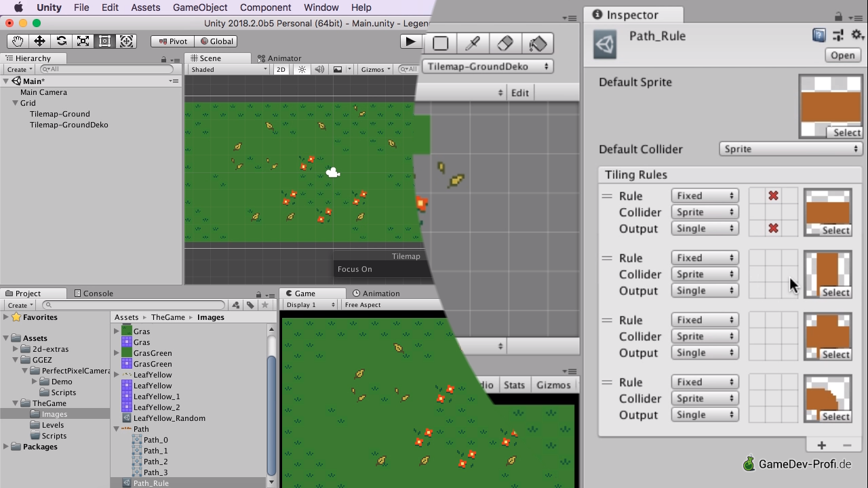Select the Rotate tool in the toolbar
This screenshot has width=868, height=488.
coord(61,41)
